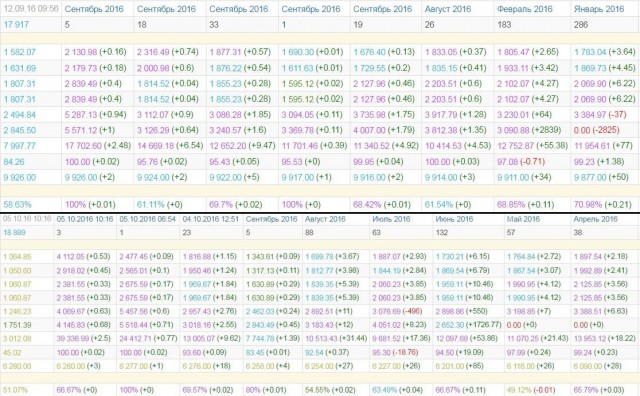
Task: Click the '1 805.47 (+2.65)' cell
Action: coord(528,52)
